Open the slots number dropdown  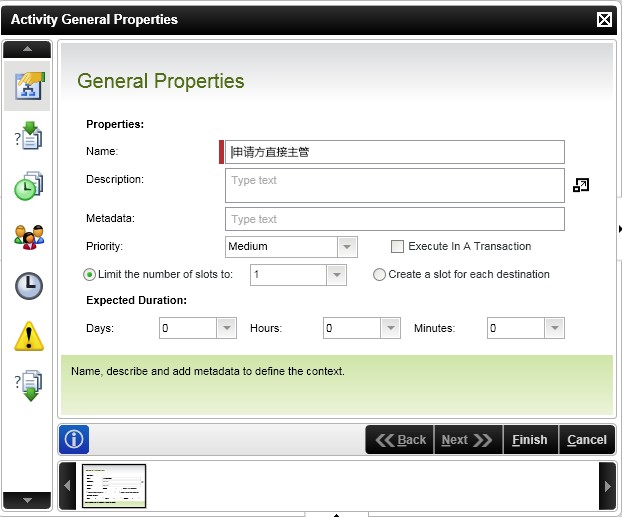click(x=336, y=275)
